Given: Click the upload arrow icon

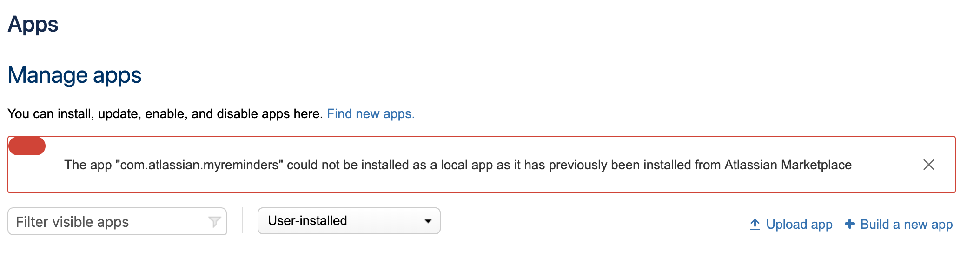Looking at the screenshot, I should coord(755,224).
